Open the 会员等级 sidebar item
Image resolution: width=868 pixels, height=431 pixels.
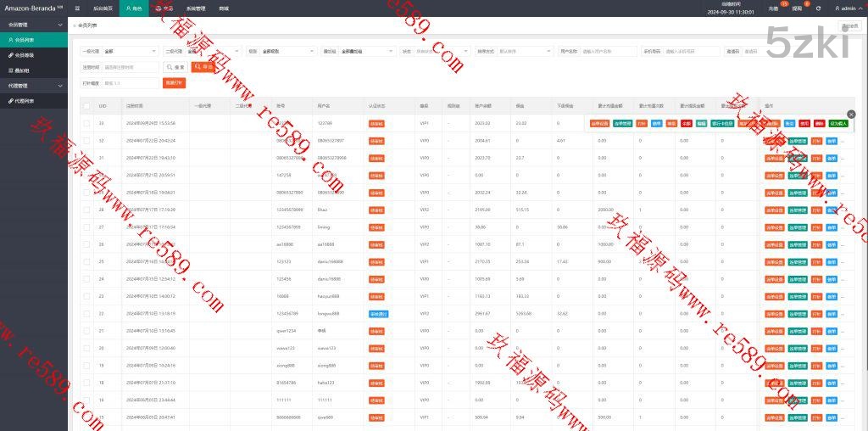coord(34,55)
